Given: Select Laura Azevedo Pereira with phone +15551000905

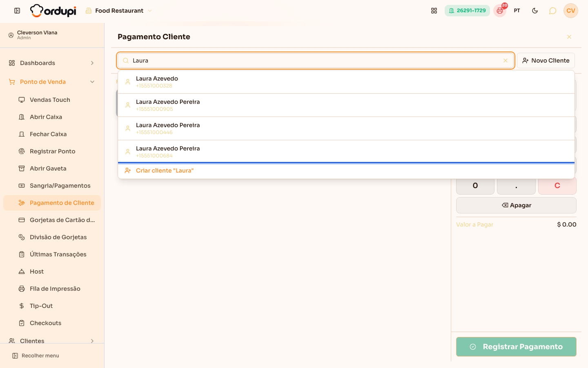Looking at the screenshot, I should pyautogui.click(x=346, y=105).
